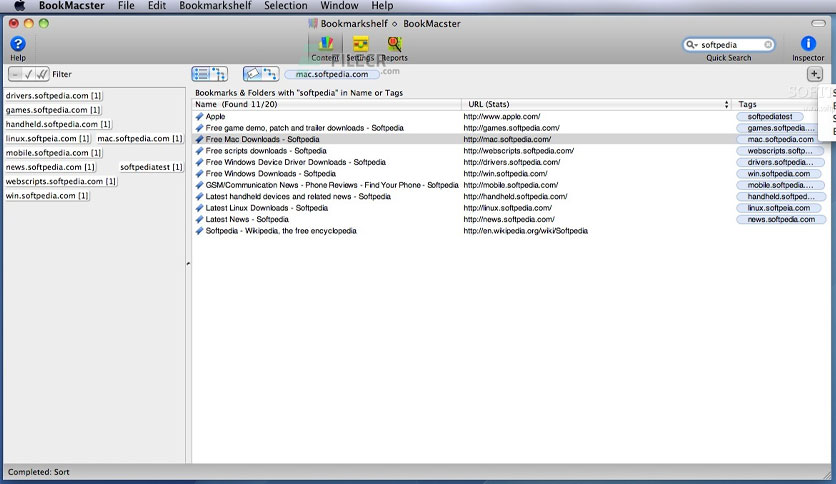
Task: Open the Apple menu
Action: pos(19,6)
